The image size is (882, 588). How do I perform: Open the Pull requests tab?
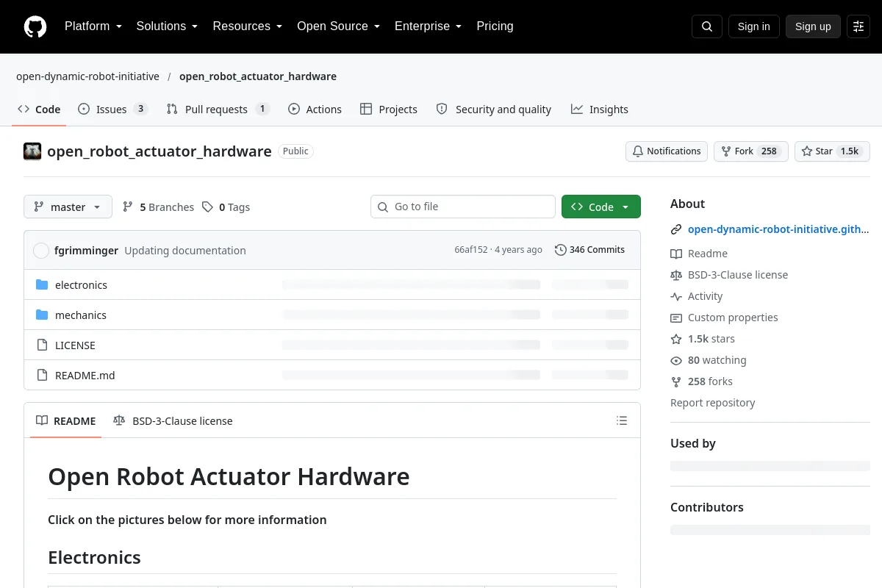pyautogui.click(x=218, y=110)
